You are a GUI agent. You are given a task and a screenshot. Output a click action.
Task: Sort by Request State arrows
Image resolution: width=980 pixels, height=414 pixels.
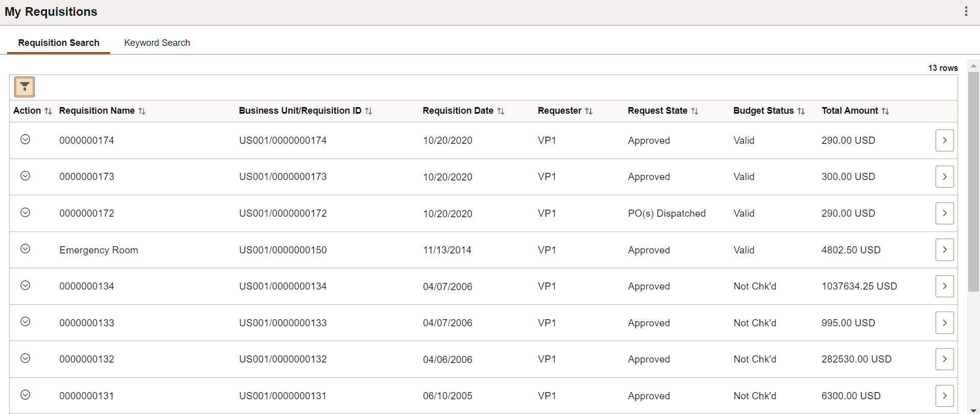[x=695, y=111]
